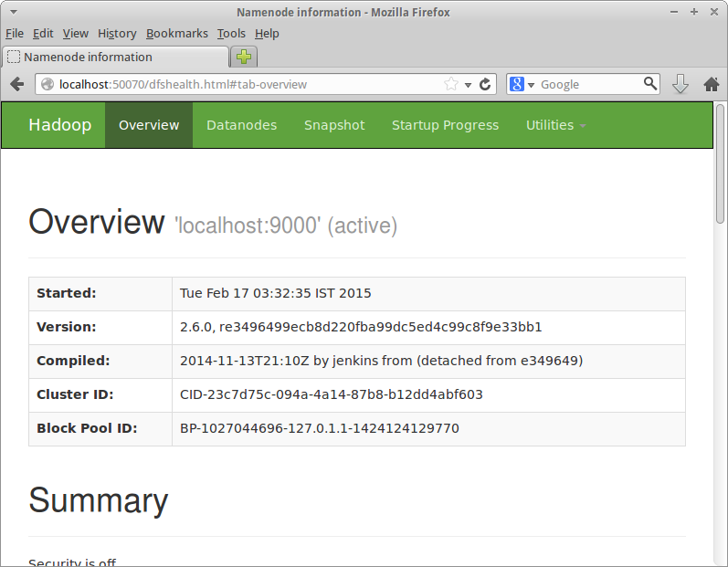Click the 'Overview' page heading
728x567 pixels.
point(97,222)
